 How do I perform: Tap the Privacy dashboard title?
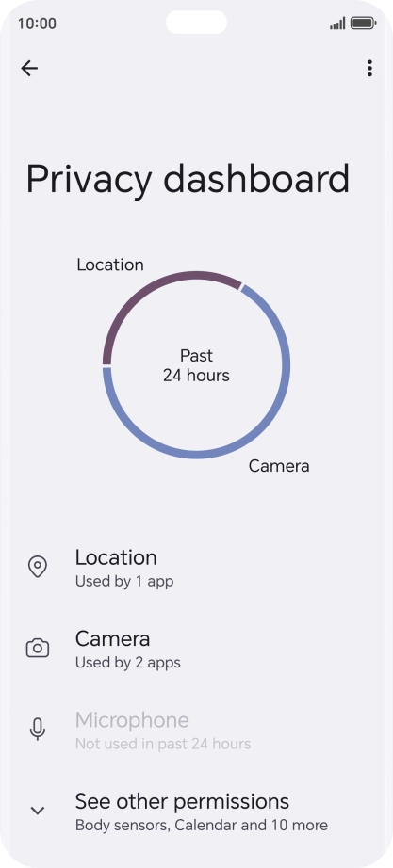pyautogui.click(x=188, y=179)
